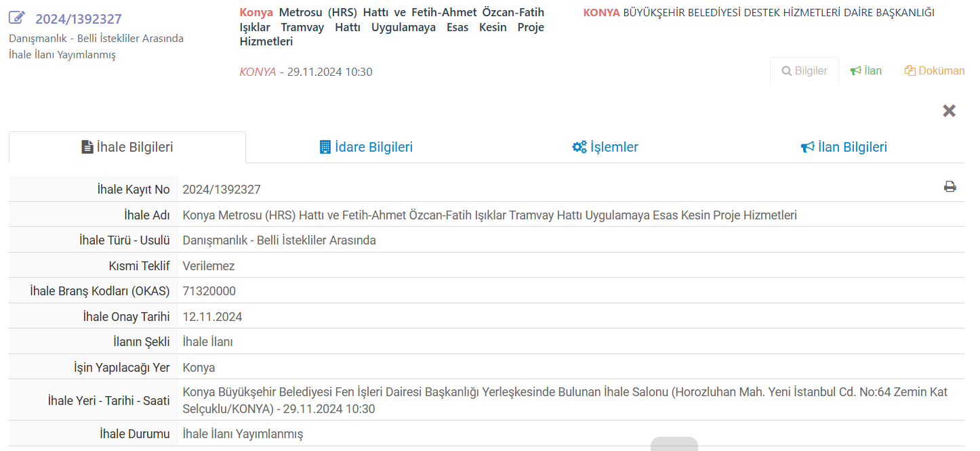Click the bold tender title heading at top
This screenshot has width=980, height=451.
(x=392, y=27)
